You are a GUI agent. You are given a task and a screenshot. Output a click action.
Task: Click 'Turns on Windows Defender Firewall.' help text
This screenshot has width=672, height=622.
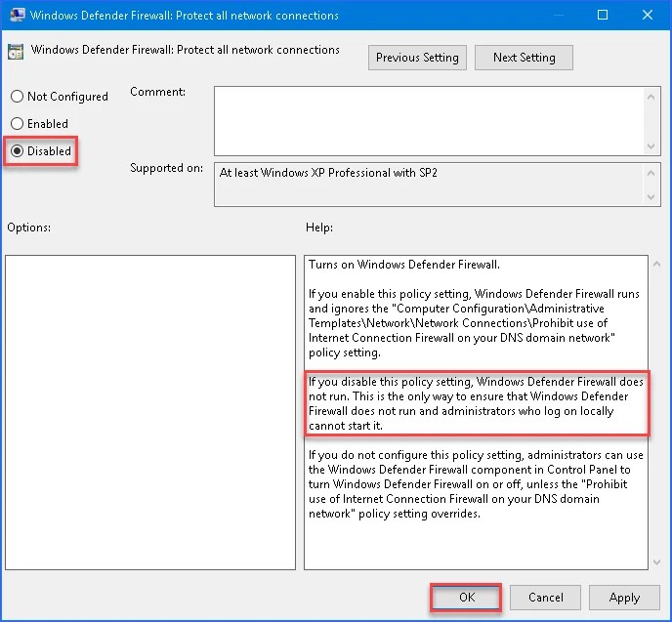point(404,265)
